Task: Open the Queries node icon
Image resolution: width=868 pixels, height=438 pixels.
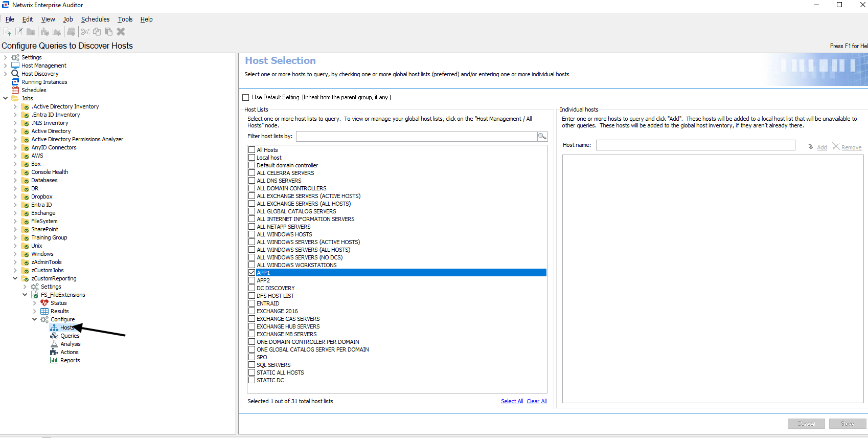Action: tap(54, 336)
